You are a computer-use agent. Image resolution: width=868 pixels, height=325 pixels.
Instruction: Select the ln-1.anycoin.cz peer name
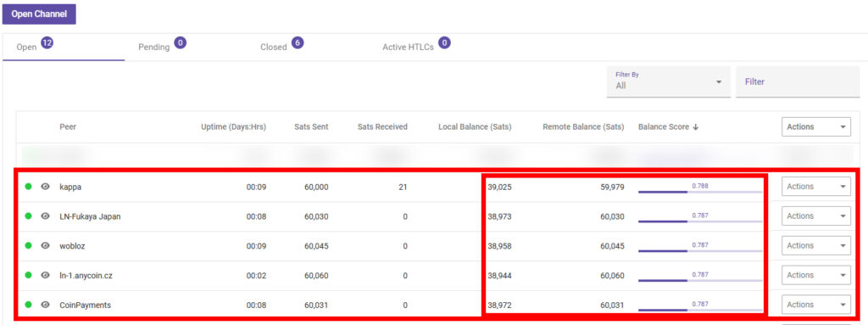pyautogui.click(x=86, y=275)
